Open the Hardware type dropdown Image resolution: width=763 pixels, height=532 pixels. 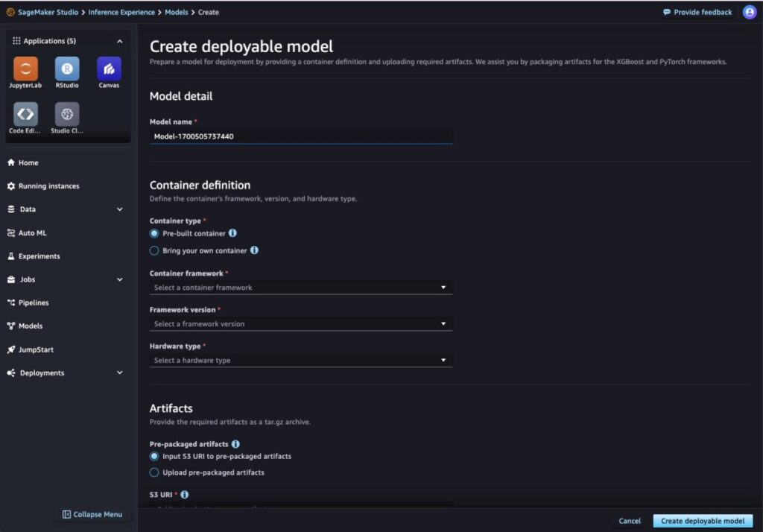(x=301, y=360)
